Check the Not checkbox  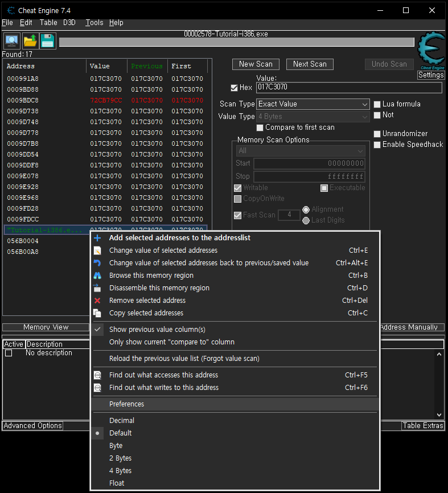377,115
